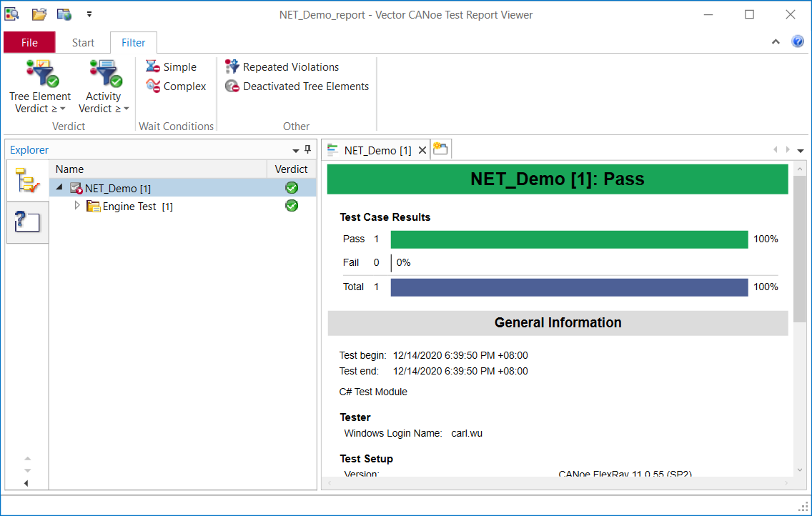The height and width of the screenshot is (516, 812).
Task: Click the horizontal scrollbar right arrow
Action: click(x=786, y=483)
